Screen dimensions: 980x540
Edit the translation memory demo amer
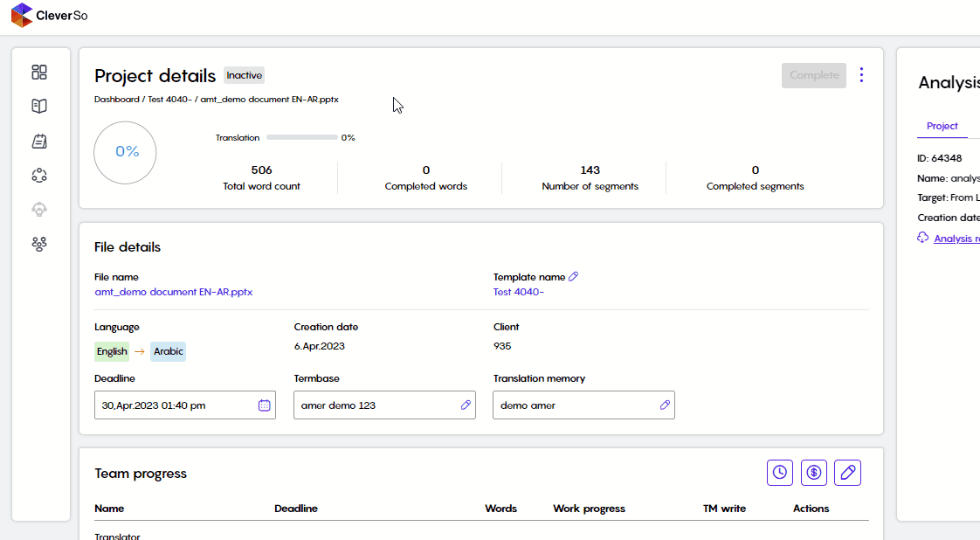(665, 405)
